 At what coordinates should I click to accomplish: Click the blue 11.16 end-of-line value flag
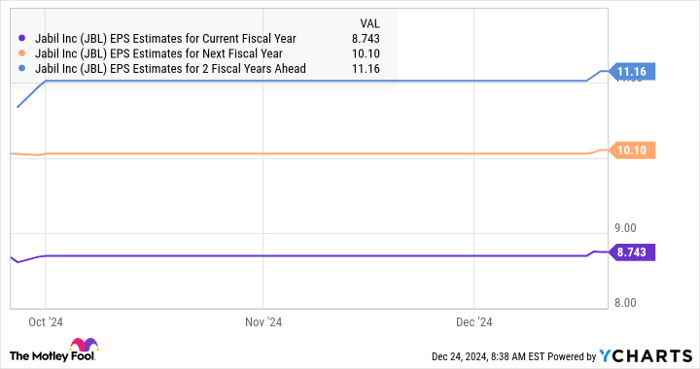coord(631,71)
